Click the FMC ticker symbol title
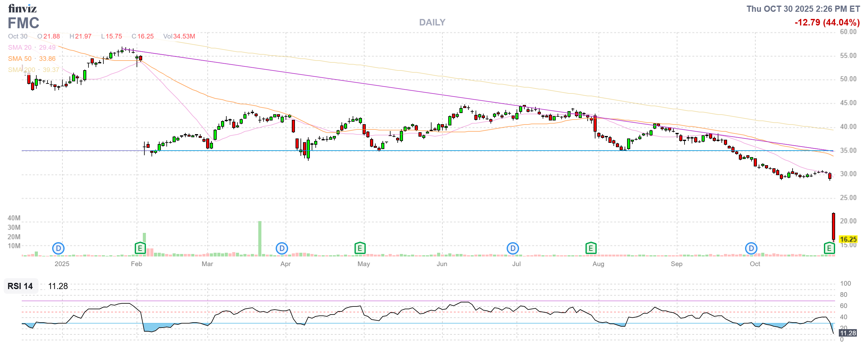The height and width of the screenshot is (349, 868). pyautogui.click(x=23, y=23)
